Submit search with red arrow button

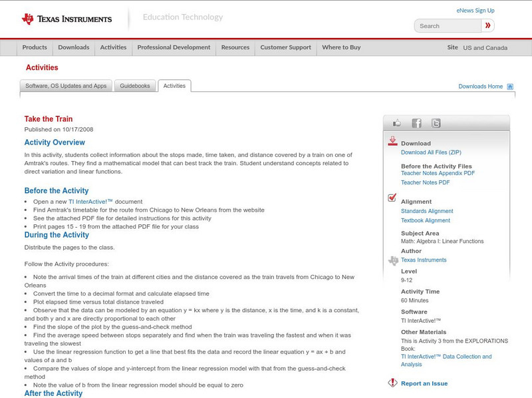click(487, 26)
